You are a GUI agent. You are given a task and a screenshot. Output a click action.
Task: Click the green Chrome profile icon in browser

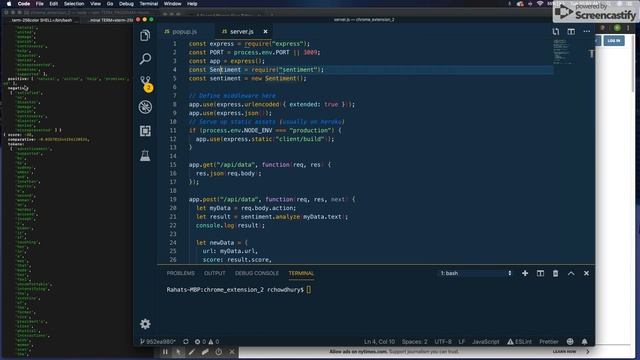tap(617, 28)
